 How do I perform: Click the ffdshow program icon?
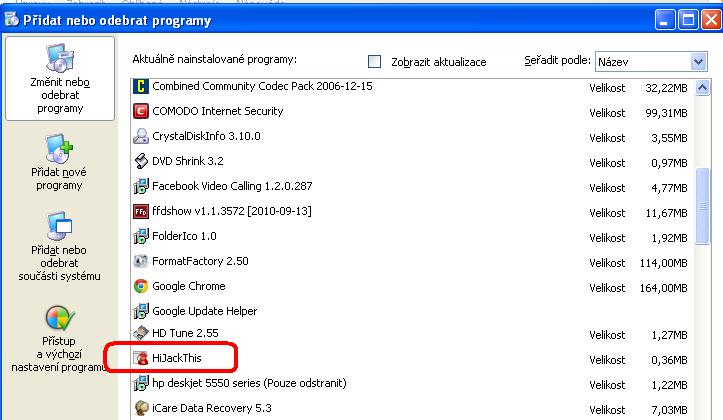(x=141, y=211)
